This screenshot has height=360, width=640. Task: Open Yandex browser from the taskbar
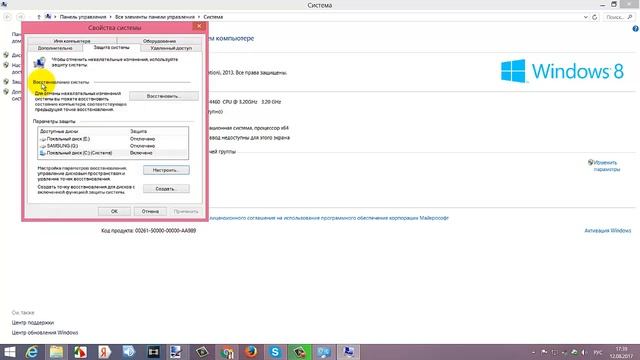[x=104, y=352]
